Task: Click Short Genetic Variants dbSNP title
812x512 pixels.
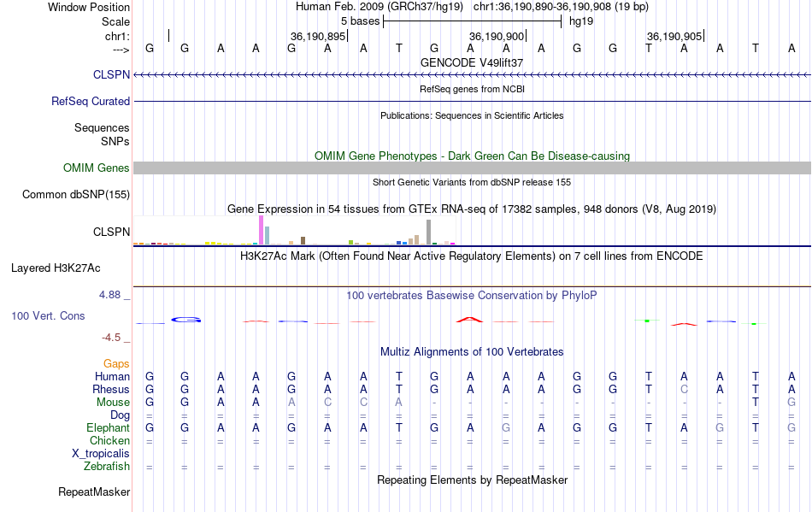Action: tap(472, 182)
